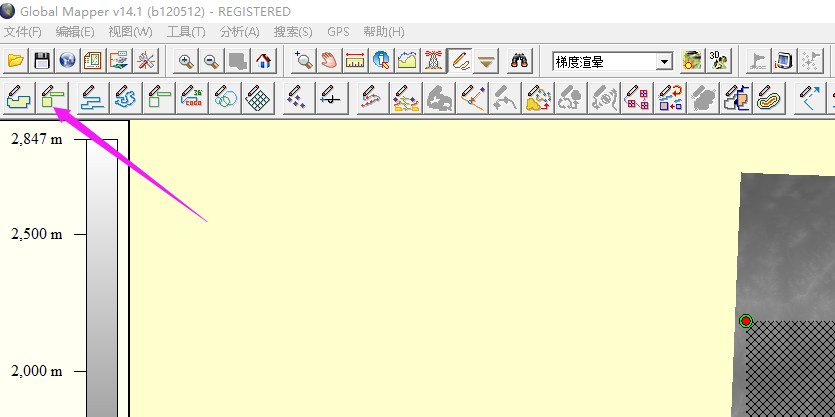Image resolution: width=835 pixels, height=417 pixels.
Task: Click the cross-hatched selected area on map
Action: pos(791,369)
